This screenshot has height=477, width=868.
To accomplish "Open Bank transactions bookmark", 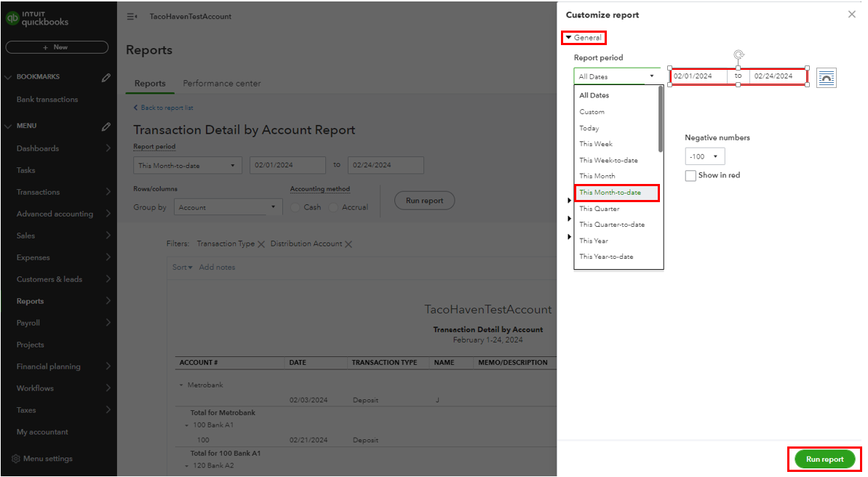I will 47,100.
